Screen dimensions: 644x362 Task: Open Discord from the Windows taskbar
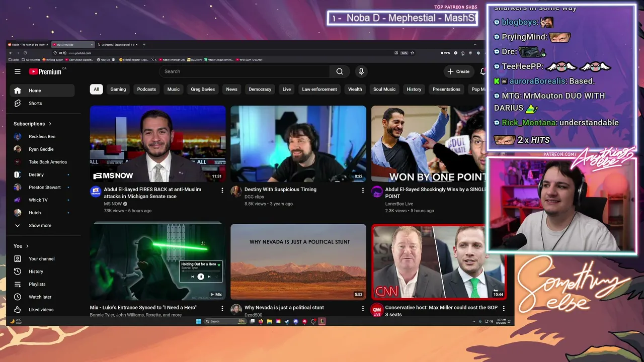pos(296,321)
